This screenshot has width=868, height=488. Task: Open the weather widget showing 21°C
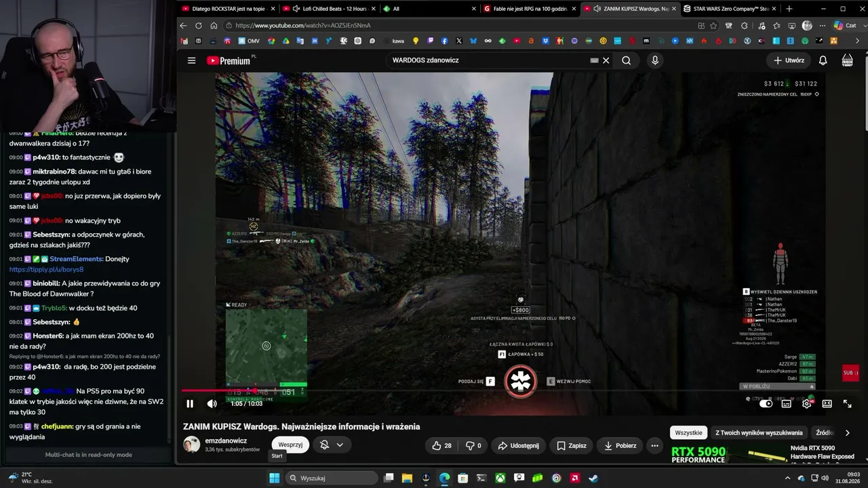click(31, 478)
